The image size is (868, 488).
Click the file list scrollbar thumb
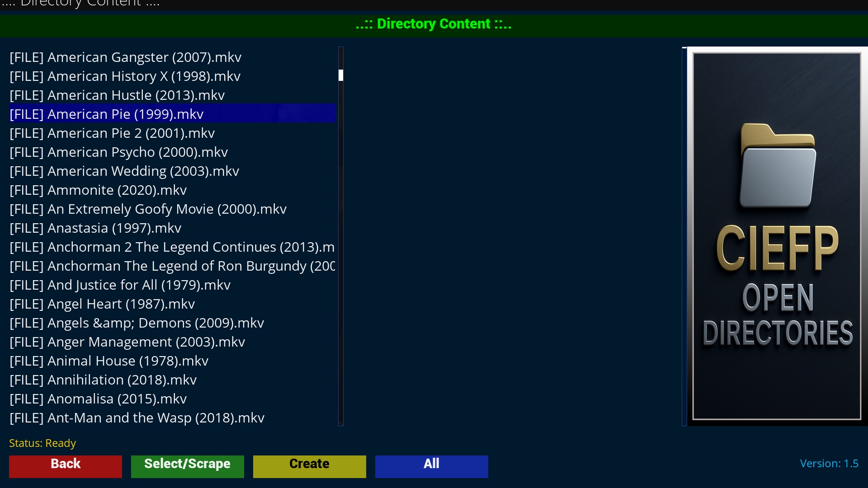coord(341,75)
